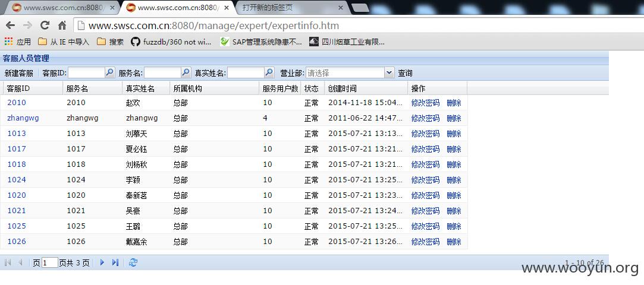Click 修改密码 for customer 2010
This screenshot has width=644, height=285.
click(x=426, y=103)
